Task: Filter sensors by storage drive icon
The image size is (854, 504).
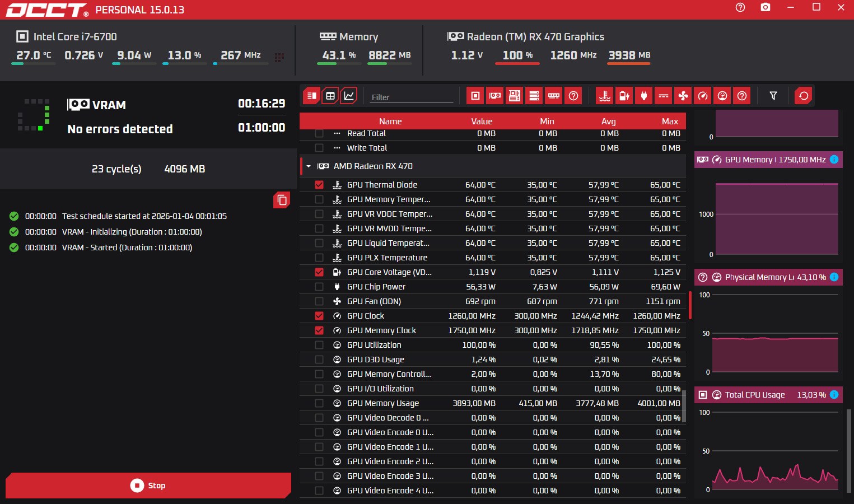Action: pyautogui.click(x=534, y=96)
